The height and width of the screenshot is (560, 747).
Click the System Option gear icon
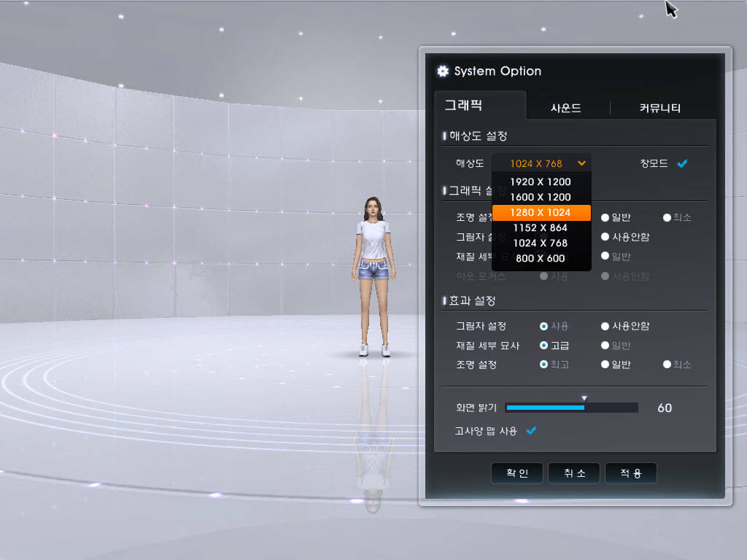tap(442, 71)
